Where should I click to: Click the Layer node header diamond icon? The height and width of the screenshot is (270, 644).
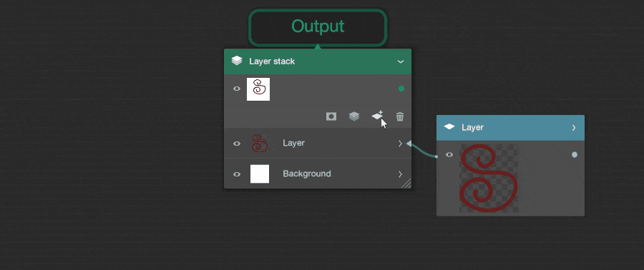(449, 127)
